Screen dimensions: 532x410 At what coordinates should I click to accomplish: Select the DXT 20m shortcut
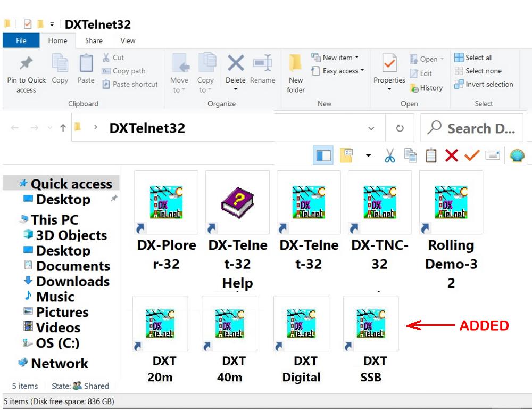click(160, 340)
